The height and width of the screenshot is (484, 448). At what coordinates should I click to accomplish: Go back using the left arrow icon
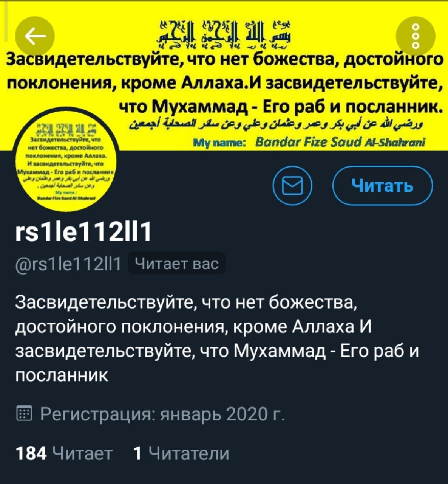point(35,37)
